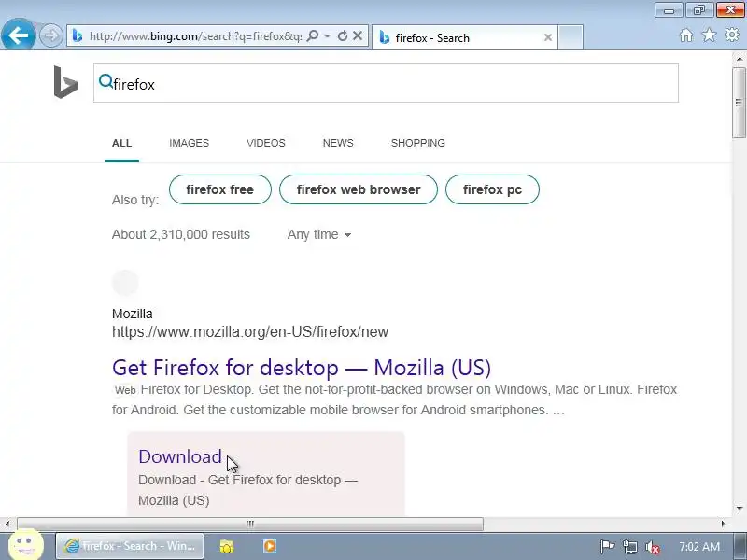Go to the Home page icon
The image size is (747, 560).
click(686, 35)
